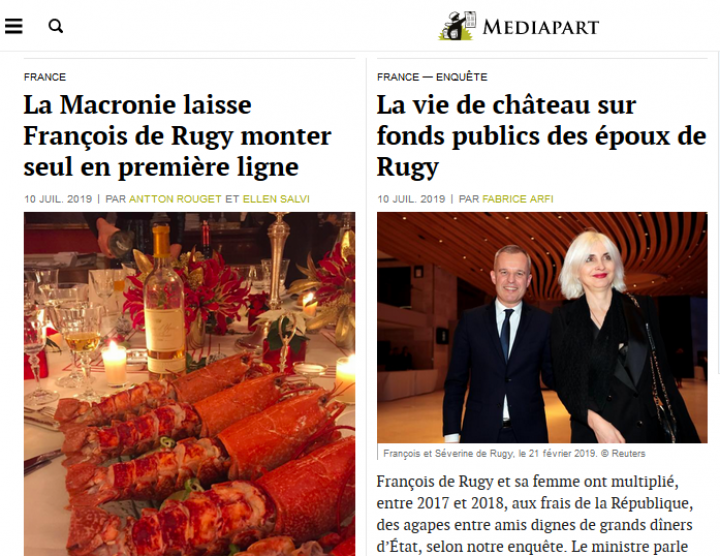Go to Mediapart home via wordmark
The width and height of the screenshot is (720, 556).
tap(540, 27)
